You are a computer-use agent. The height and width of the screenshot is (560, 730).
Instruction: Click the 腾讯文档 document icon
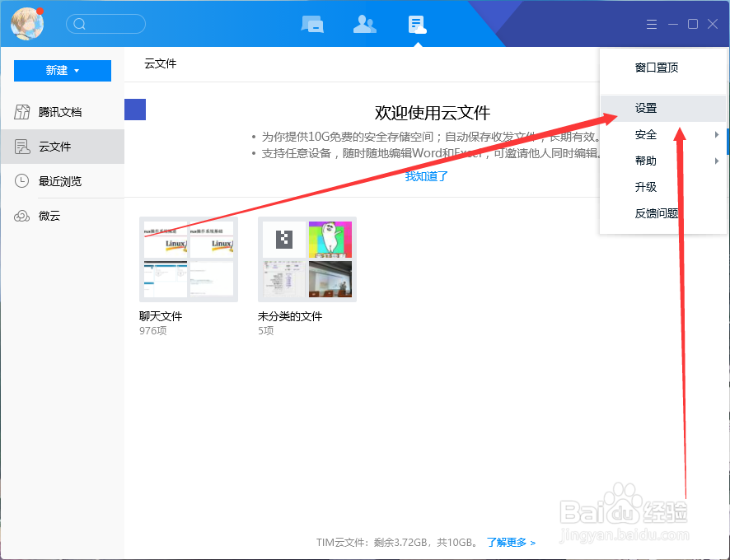click(22, 112)
